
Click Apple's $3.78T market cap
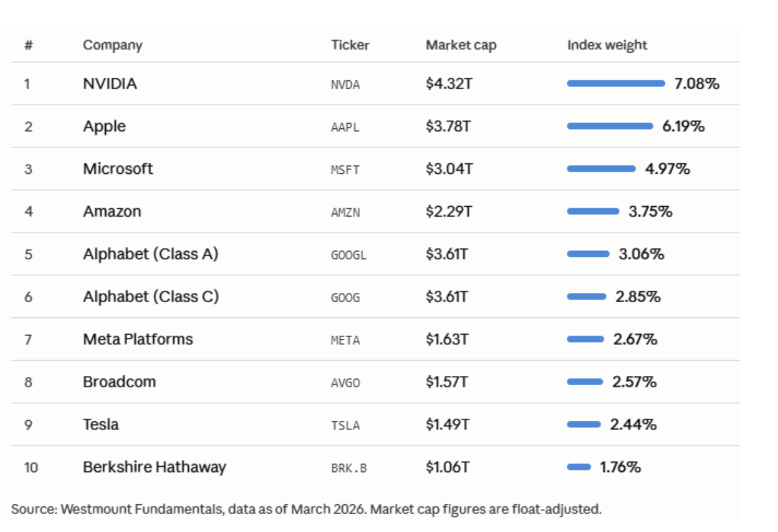(x=448, y=126)
